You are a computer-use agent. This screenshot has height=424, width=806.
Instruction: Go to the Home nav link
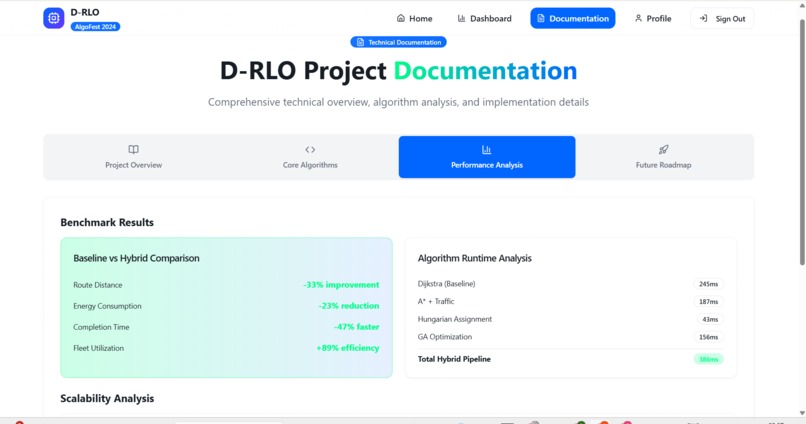pyautogui.click(x=414, y=19)
